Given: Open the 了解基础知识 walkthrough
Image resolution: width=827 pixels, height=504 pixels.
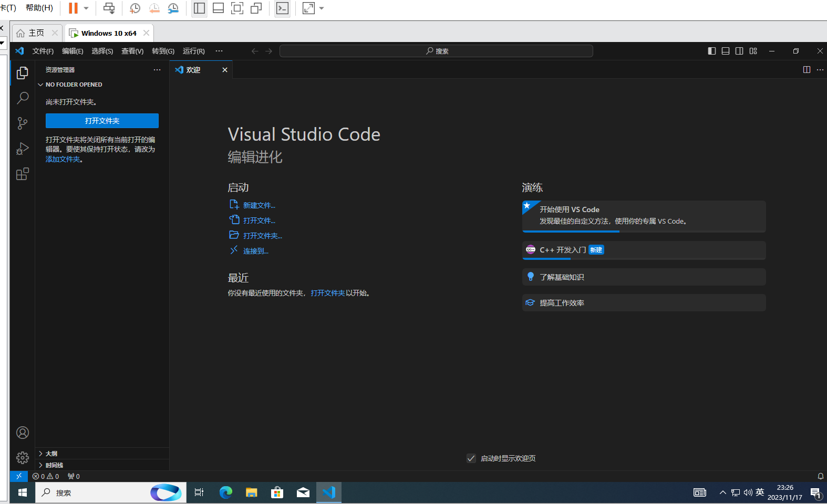Looking at the screenshot, I should pyautogui.click(x=644, y=277).
